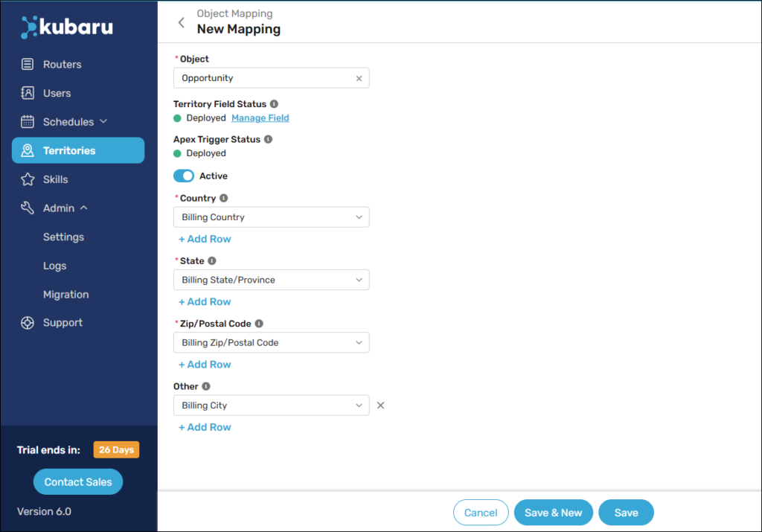The width and height of the screenshot is (762, 532).
Task: Click the info icon next to State
Action: [212, 261]
